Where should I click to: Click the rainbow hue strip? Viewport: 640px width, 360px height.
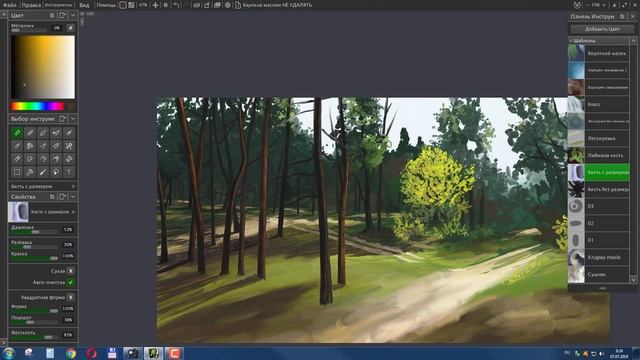click(x=37, y=107)
